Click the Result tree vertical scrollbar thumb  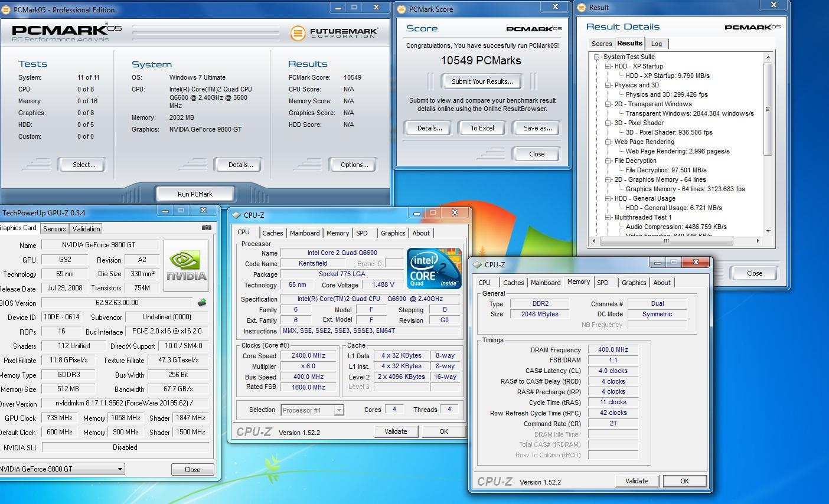pyautogui.click(x=768, y=109)
